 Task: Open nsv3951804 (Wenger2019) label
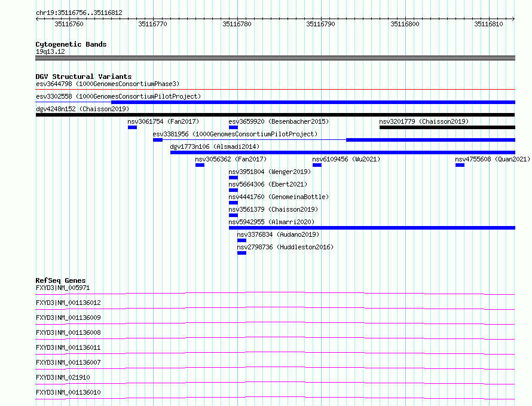point(270,172)
